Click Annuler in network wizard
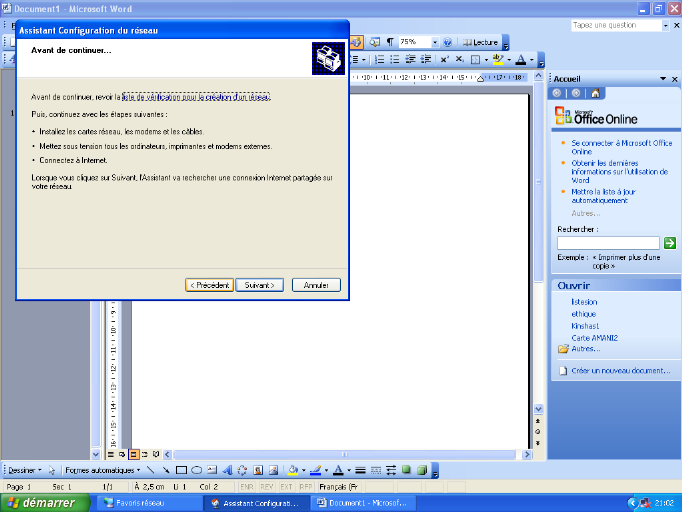The width and height of the screenshot is (682, 512). point(316,285)
